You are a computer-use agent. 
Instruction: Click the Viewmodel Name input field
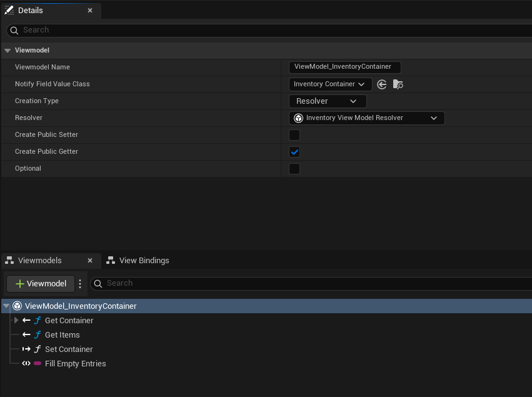(x=344, y=67)
